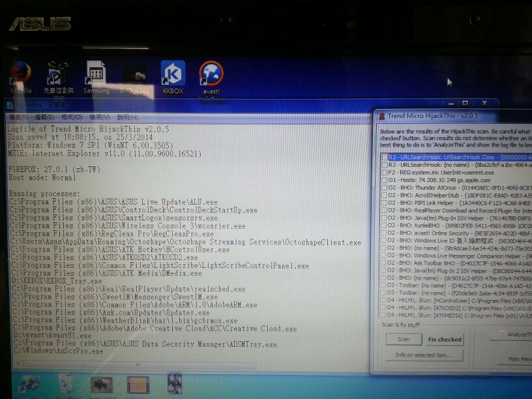Open the 檢視(V) menu in Notepad
The width and height of the screenshot is (532, 399).
(99, 117)
